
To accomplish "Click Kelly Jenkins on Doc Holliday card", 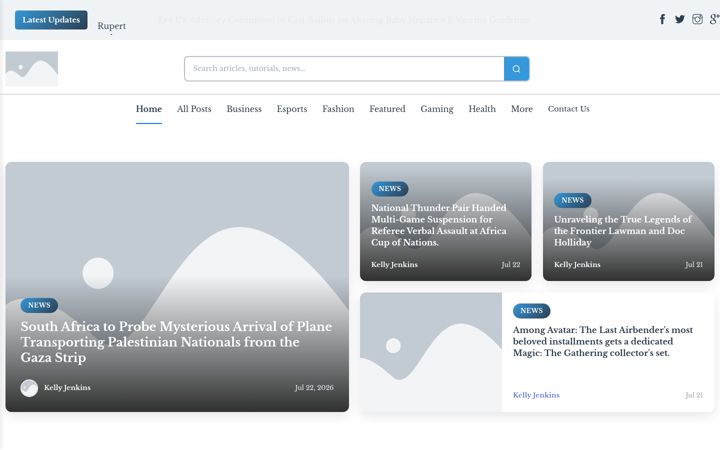I will point(577,265).
